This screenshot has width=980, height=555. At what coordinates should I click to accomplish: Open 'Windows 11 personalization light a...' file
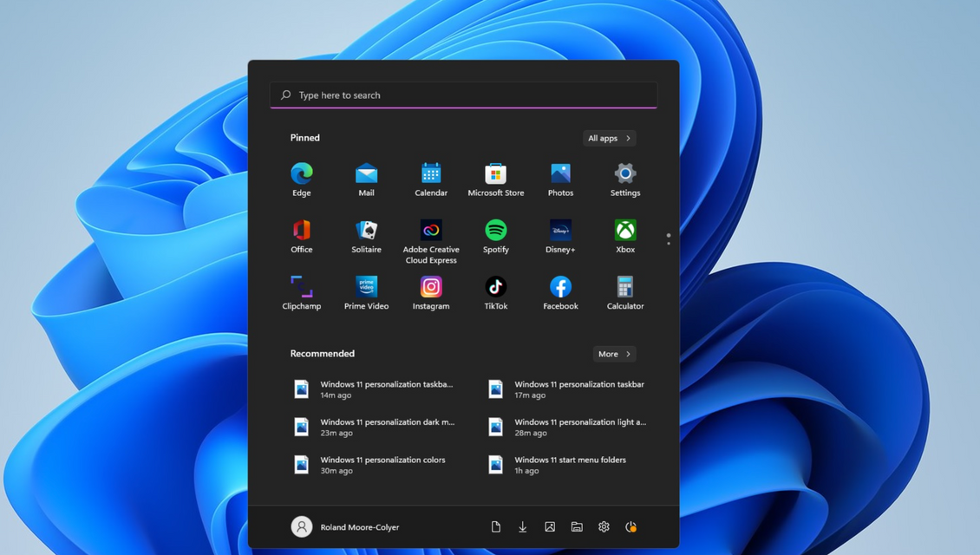567,427
